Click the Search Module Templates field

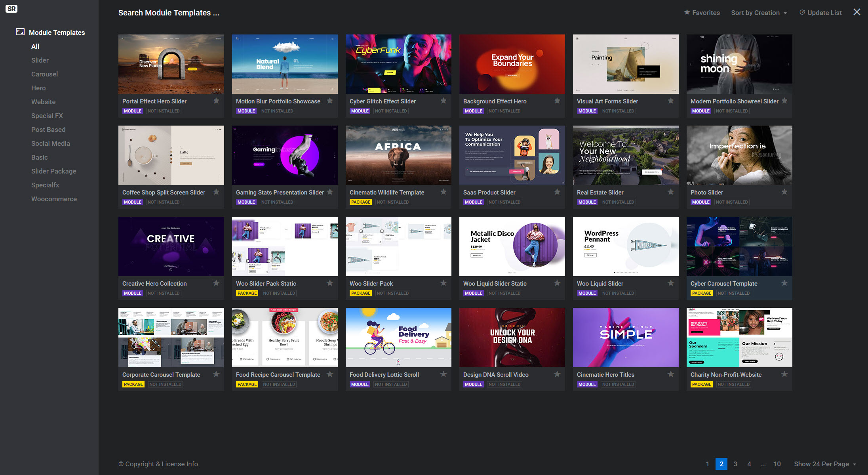(x=169, y=13)
